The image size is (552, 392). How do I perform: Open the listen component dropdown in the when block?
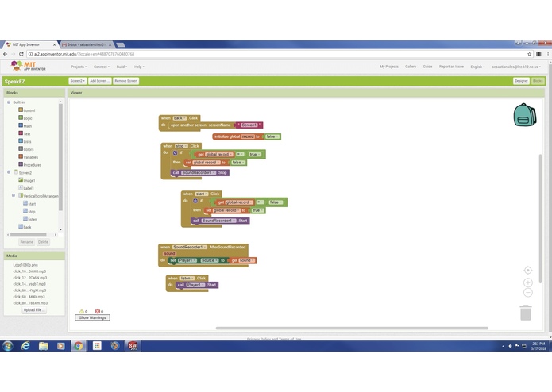coord(187,278)
